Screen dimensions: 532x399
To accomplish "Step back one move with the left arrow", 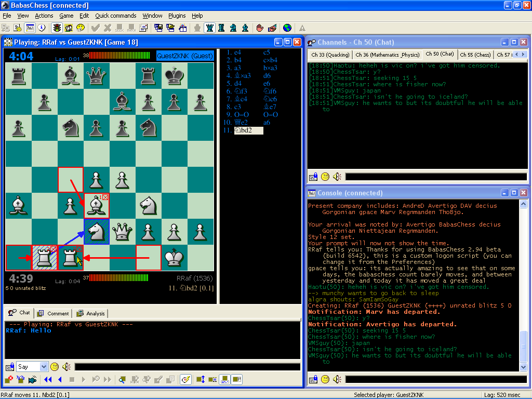I will pyautogui.click(x=60, y=379).
